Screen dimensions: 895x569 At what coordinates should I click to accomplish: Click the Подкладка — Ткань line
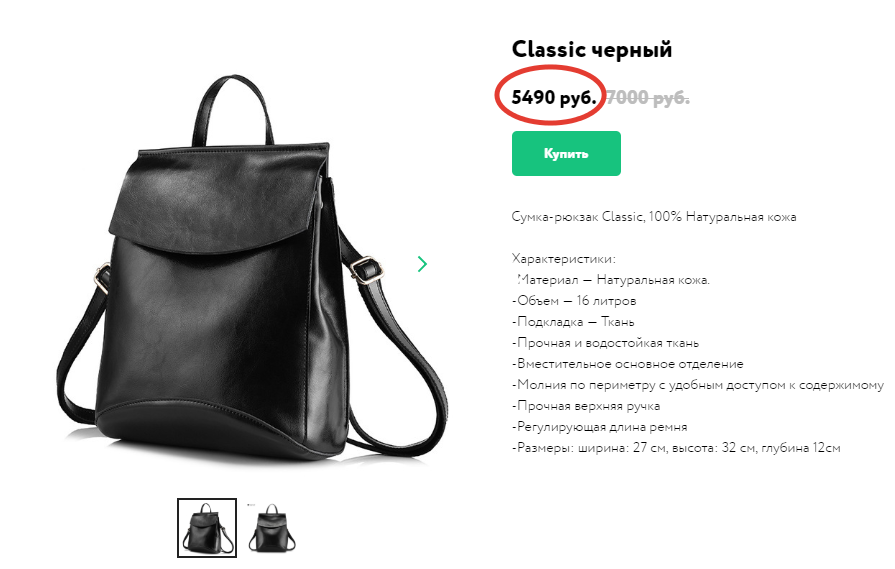pos(573,322)
